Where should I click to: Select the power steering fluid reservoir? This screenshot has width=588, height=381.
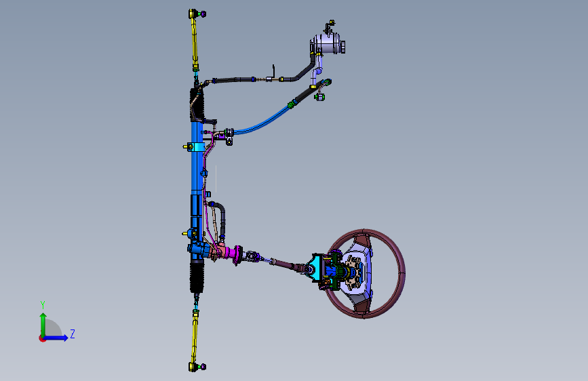pyautogui.click(x=327, y=43)
